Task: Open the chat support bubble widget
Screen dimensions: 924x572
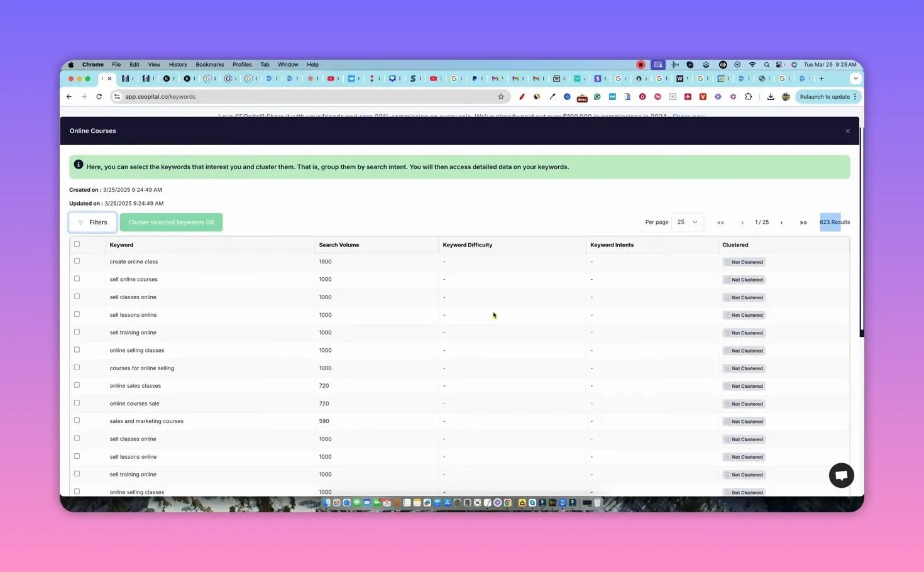Action: point(841,475)
